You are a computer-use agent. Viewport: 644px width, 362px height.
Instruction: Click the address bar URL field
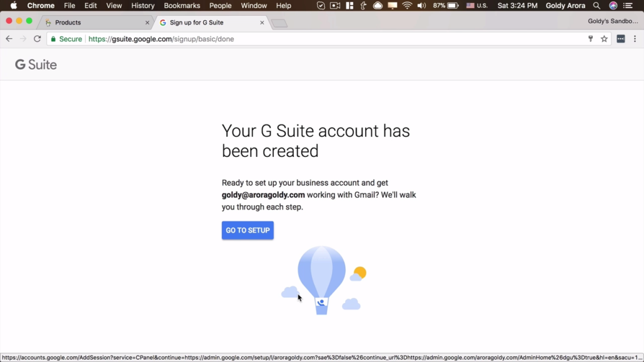(x=329, y=39)
